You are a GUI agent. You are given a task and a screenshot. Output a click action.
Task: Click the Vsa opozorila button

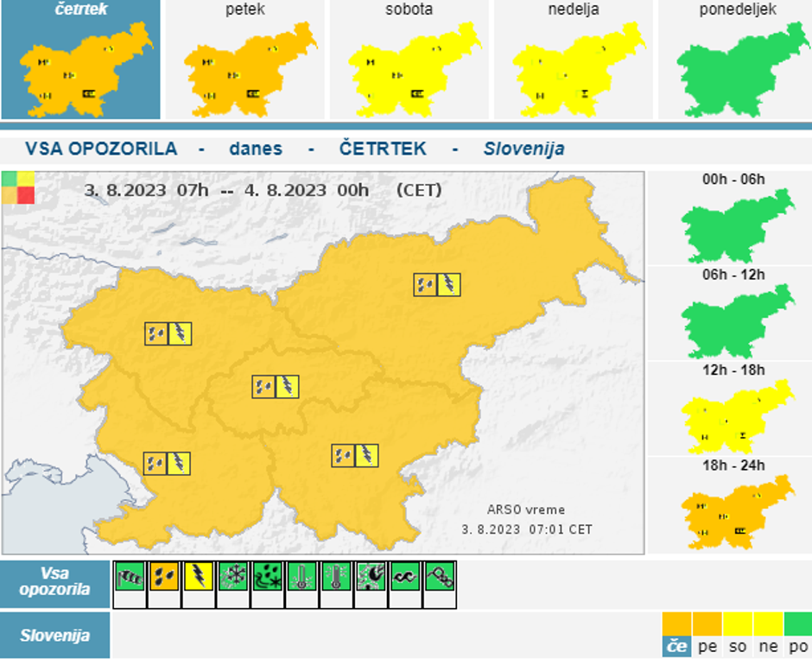pyautogui.click(x=55, y=583)
